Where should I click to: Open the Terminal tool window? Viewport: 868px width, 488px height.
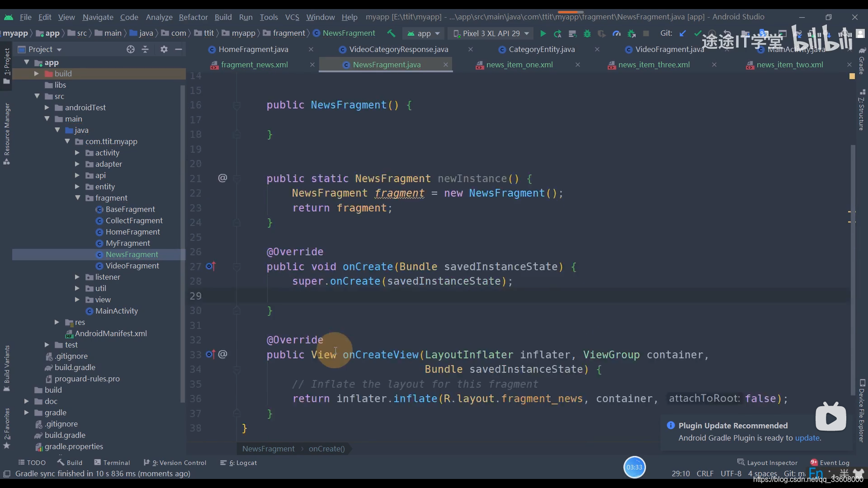tap(112, 463)
